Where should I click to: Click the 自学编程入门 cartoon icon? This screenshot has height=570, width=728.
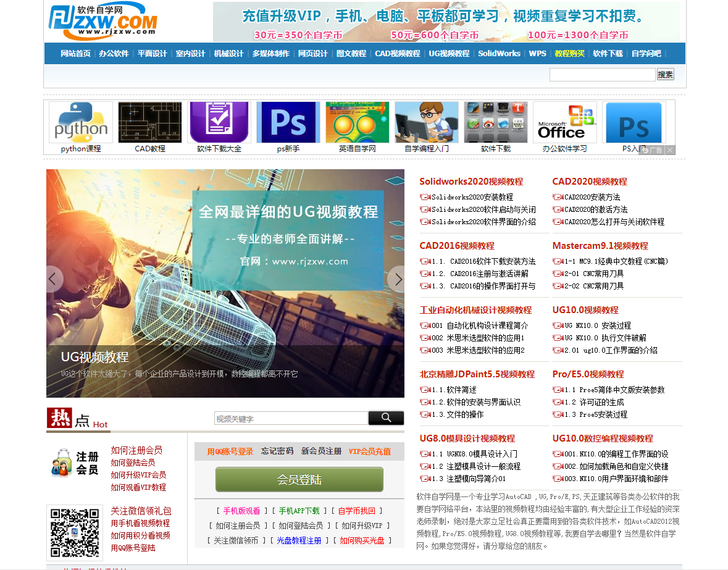(426, 123)
